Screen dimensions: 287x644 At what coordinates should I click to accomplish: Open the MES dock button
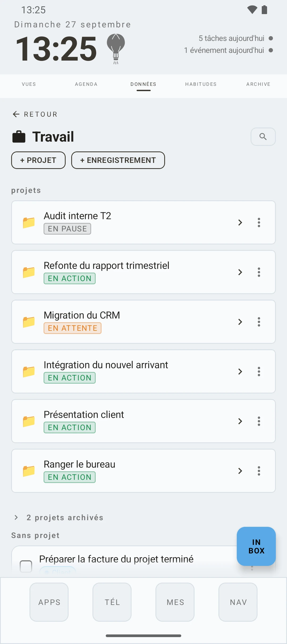pos(175,602)
